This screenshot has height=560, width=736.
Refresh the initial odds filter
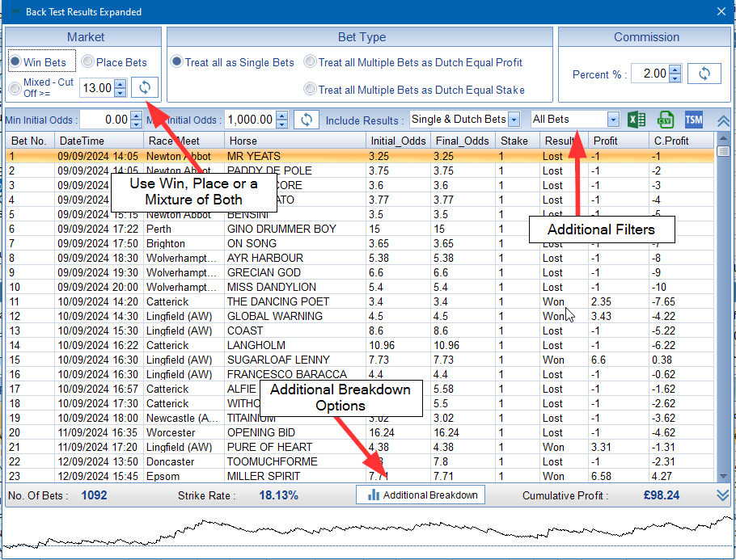click(306, 120)
